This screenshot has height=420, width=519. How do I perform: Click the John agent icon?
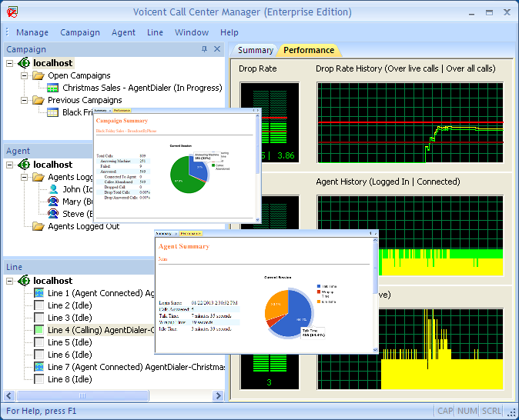click(52, 189)
